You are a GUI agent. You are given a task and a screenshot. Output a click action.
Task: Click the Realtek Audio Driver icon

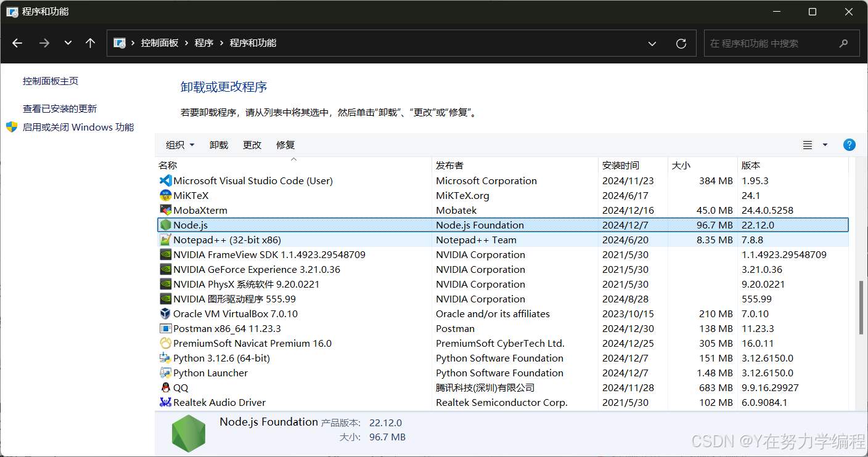tap(165, 402)
